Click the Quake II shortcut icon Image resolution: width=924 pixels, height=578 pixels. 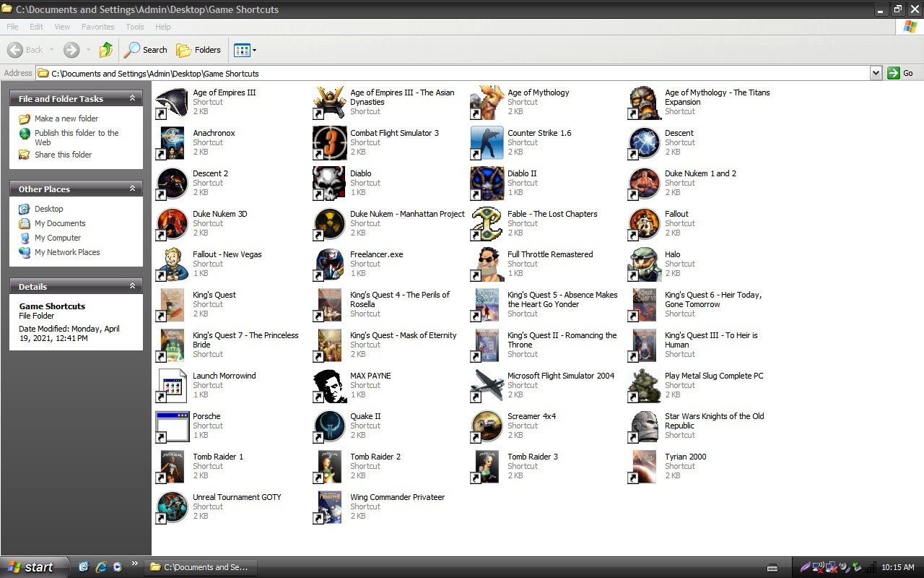[x=329, y=426]
